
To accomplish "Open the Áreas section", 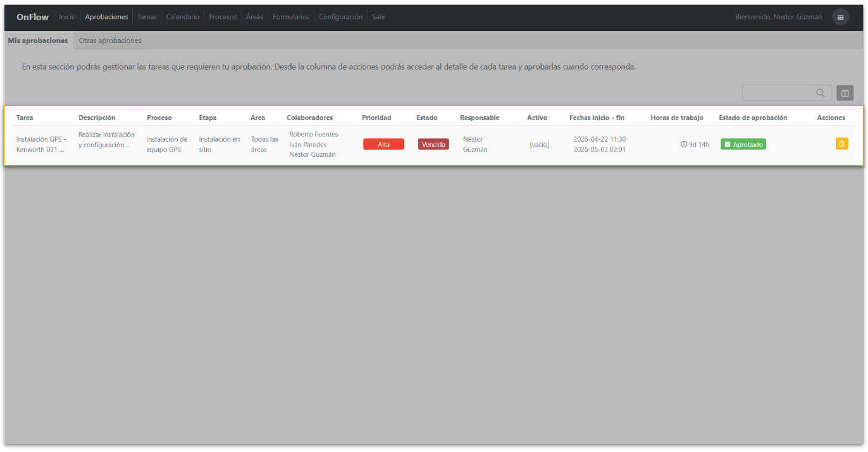I will click(x=254, y=17).
